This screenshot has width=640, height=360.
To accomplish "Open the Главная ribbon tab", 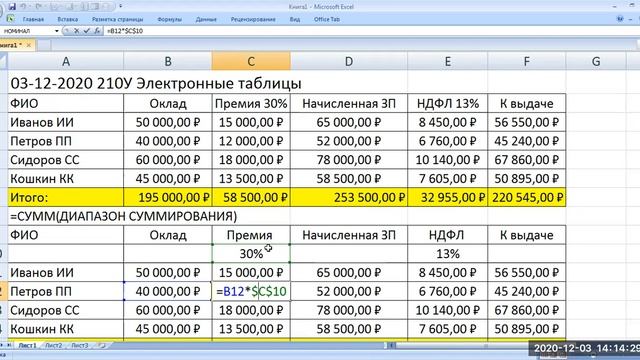I will [x=33, y=19].
